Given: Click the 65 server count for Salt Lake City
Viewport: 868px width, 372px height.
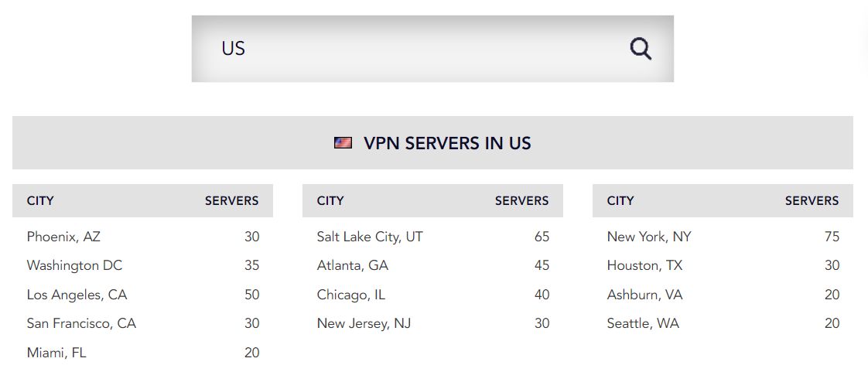Looking at the screenshot, I should click(x=542, y=237).
